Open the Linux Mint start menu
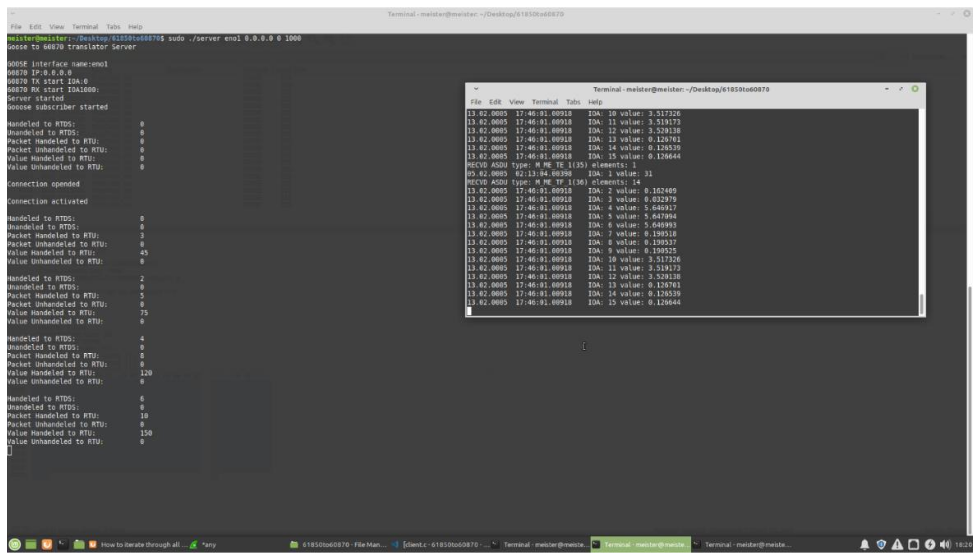This screenshot has width=980, height=560. (15, 544)
